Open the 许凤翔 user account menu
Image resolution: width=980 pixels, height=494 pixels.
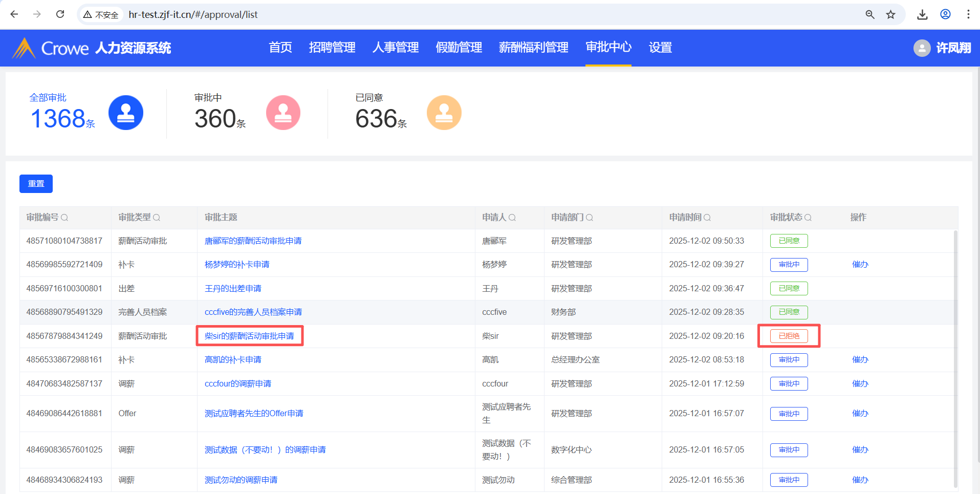(942, 48)
